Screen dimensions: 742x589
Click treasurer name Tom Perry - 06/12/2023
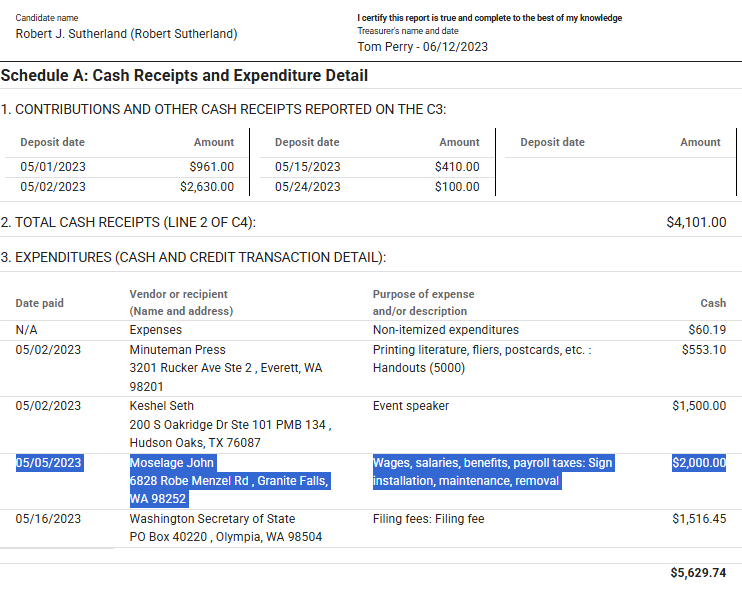pyautogui.click(x=423, y=47)
